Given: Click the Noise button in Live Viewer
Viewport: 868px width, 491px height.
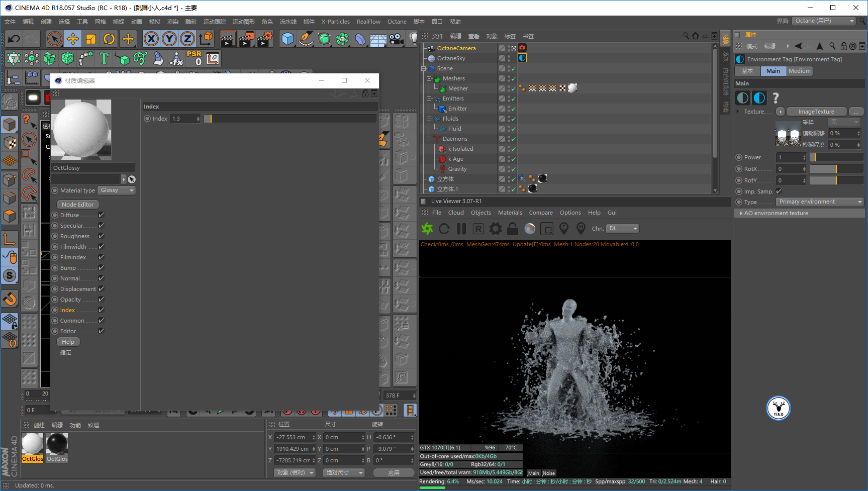Looking at the screenshot, I should pyautogui.click(x=549, y=473).
